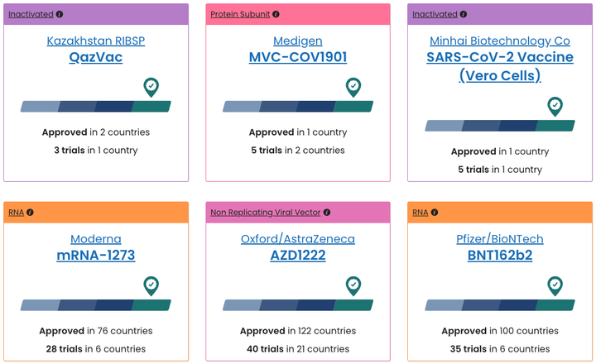The image size is (596, 364).
Task: Click "5 trials in 1 country" text
Action: point(500,170)
